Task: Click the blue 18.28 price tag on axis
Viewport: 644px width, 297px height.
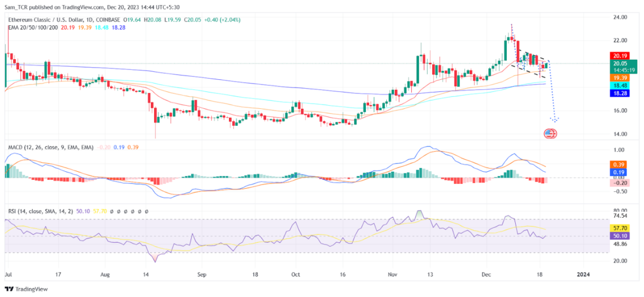Action: click(x=619, y=94)
